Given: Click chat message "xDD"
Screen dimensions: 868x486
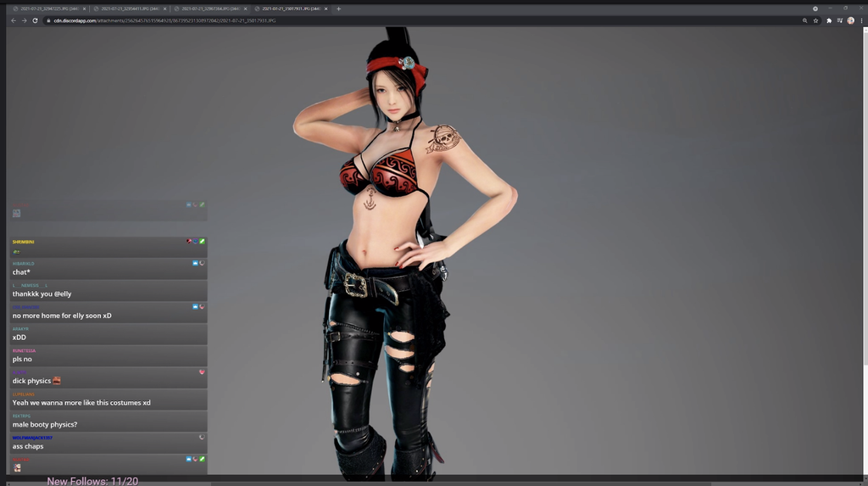Looking at the screenshot, I should click(19, 337).
